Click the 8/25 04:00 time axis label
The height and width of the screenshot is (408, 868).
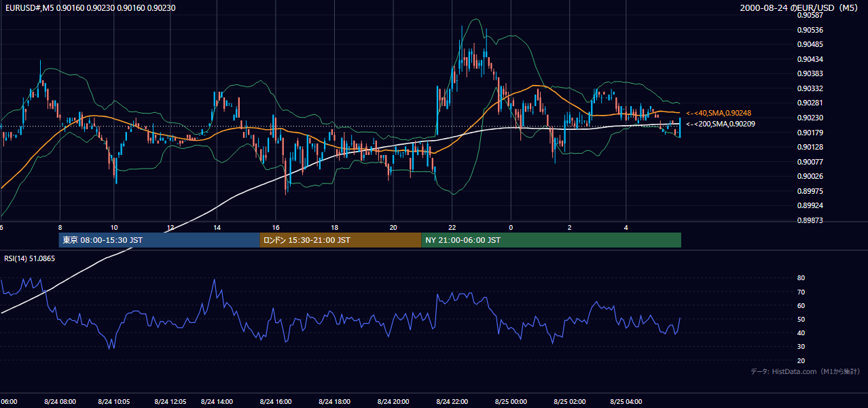627,401
